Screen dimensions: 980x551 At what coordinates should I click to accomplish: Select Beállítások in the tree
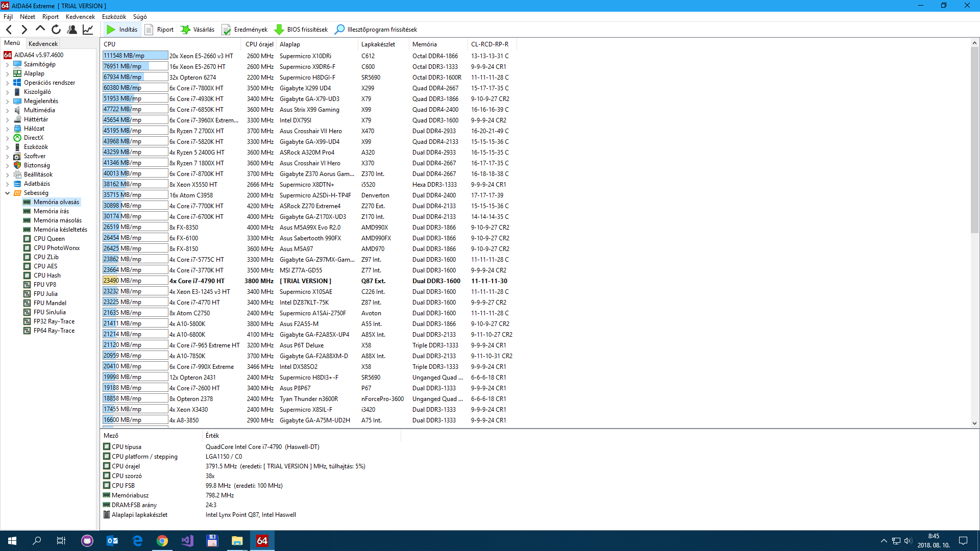click(38, 174)
